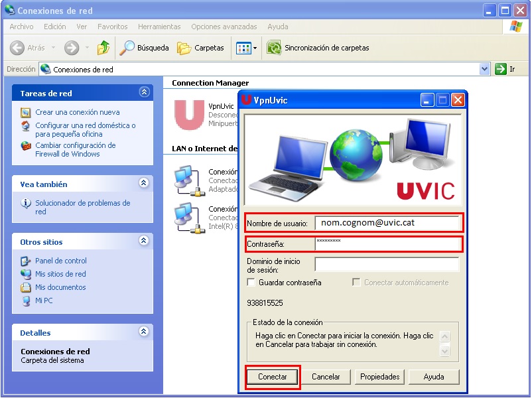The height and width of the screenshot is (398, 532).
Task: Click the network troubleshooter info icon
Action: [x=26, y=203]
